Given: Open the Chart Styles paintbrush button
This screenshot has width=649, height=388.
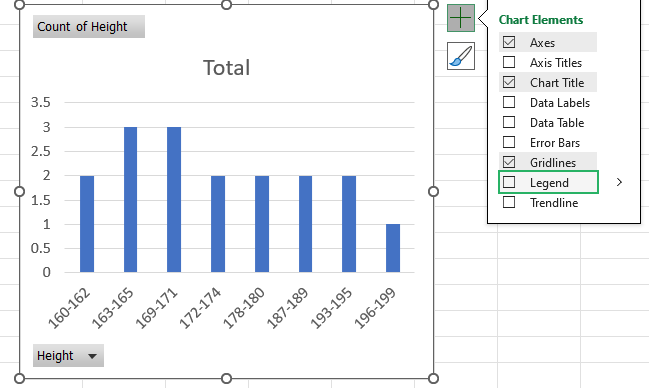Looking at the screenshot, I should [x=461, y=56].
